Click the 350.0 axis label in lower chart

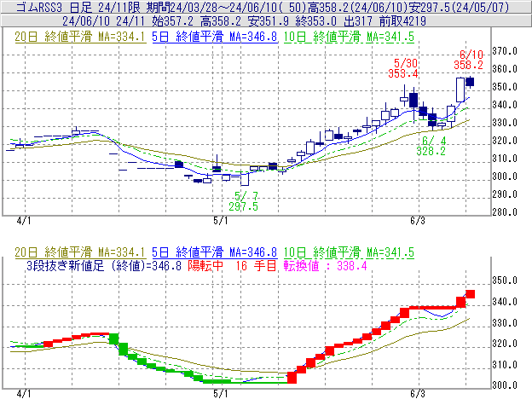point(505,281)
